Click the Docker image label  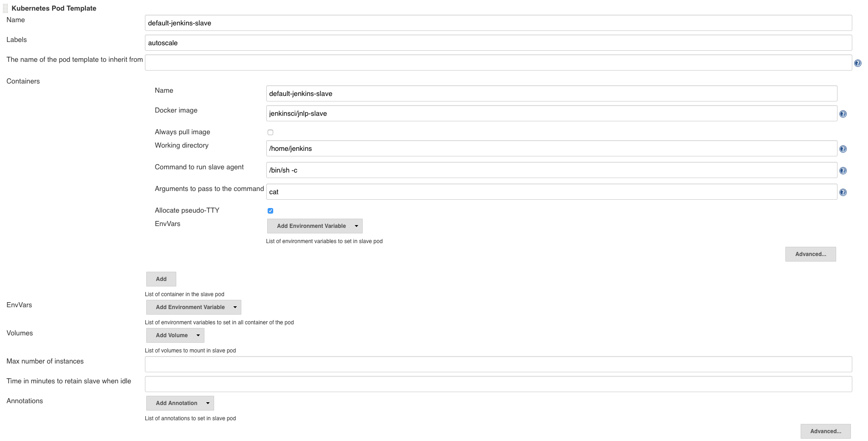(176, 110)
